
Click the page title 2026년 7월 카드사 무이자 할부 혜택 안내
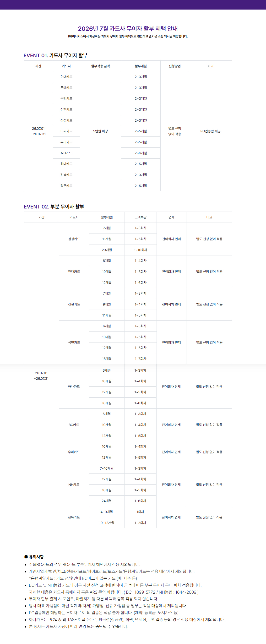[128, 28]
